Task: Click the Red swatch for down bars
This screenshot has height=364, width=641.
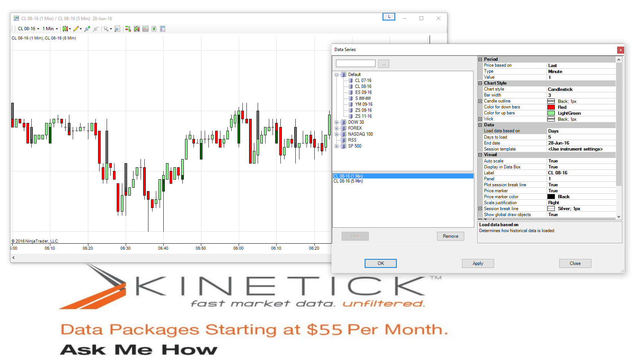Action: click(551, 107)
